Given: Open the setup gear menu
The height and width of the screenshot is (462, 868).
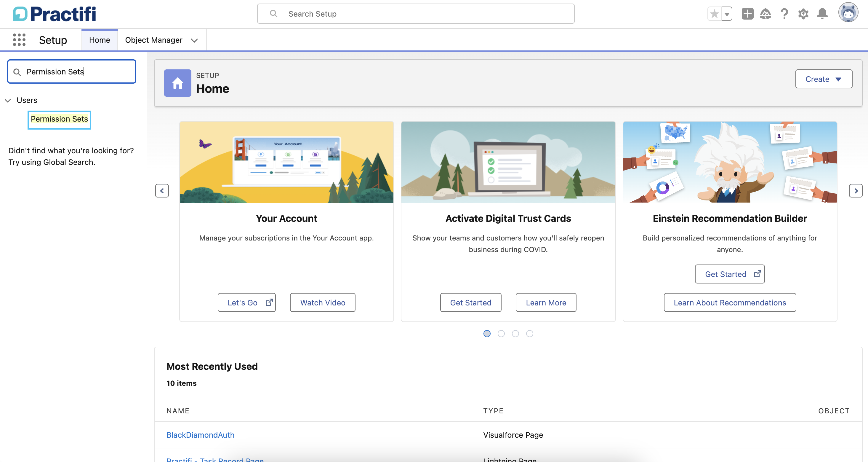Looking at the screenshot, I should (x=803, y=14).
